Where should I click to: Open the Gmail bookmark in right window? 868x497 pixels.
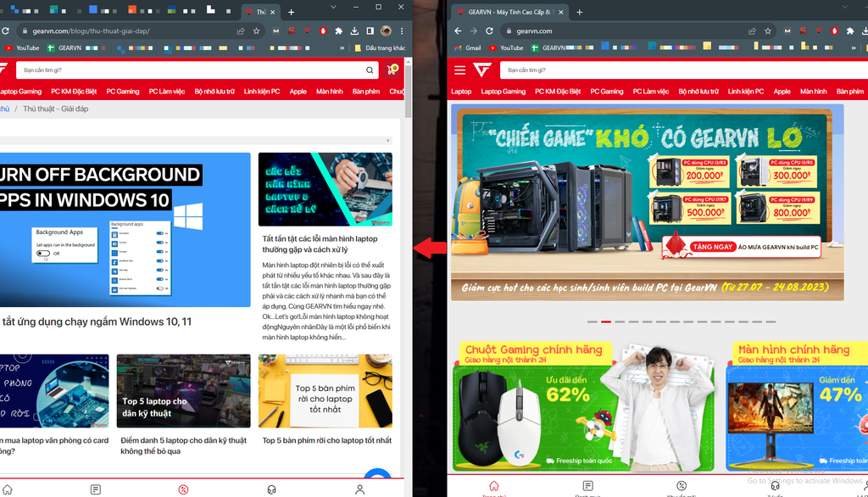point(468,48)
